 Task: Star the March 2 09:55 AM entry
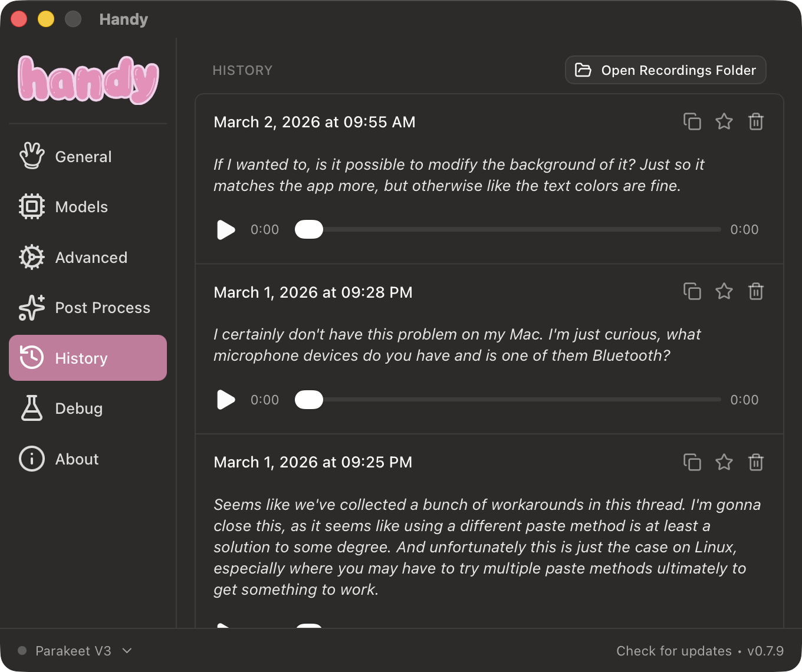724,121
